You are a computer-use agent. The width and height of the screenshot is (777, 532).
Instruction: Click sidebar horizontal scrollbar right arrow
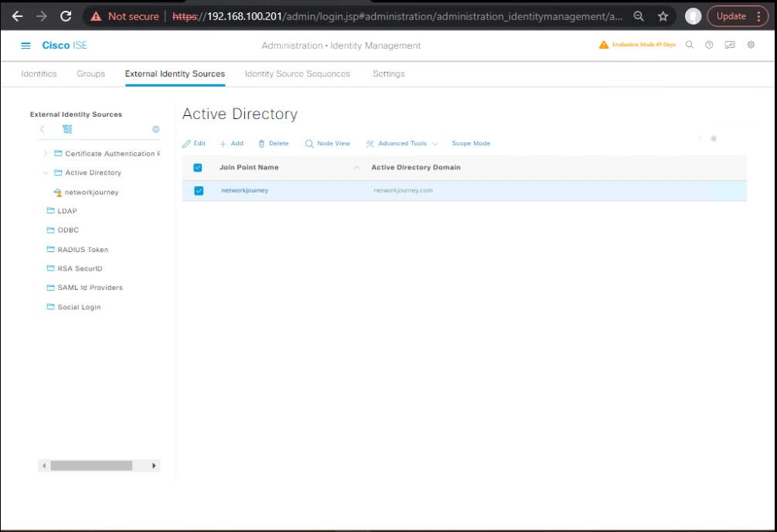tap(154, 465)
